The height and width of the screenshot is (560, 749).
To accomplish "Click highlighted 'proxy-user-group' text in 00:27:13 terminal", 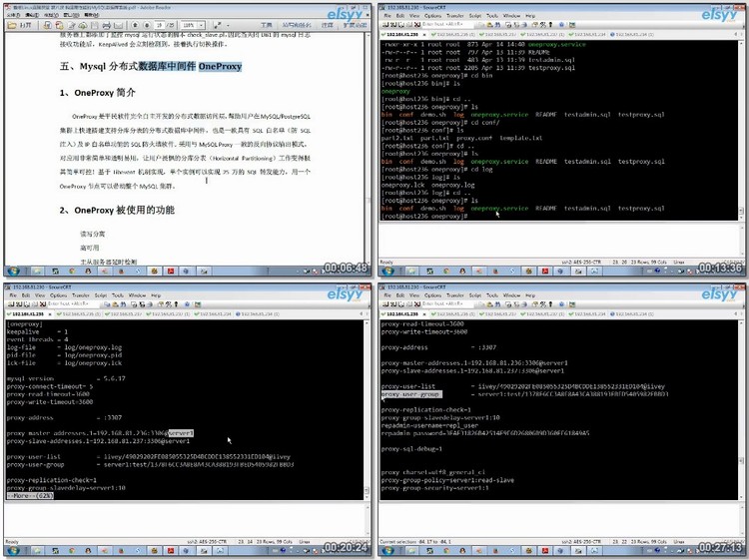I will point(411,394).
